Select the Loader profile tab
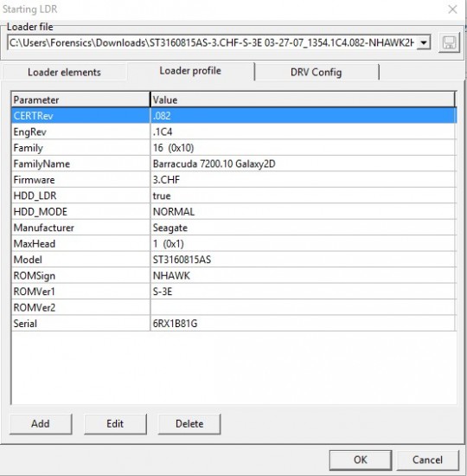The width and height of the screenshot is (467, 476). [x=190, y=71]
